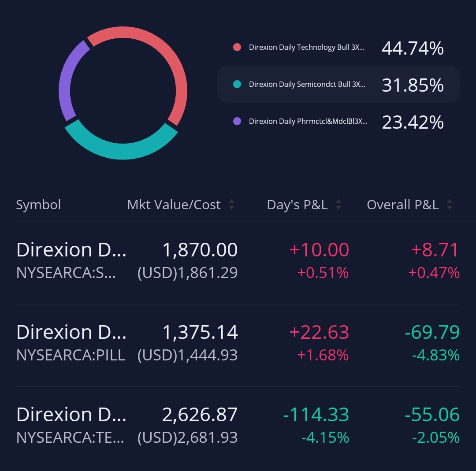Viewport: 476px width, 471px height.
Task: Open Direxion Daily Semicondct Bull 3X legend entry
Action: [307, 84]
